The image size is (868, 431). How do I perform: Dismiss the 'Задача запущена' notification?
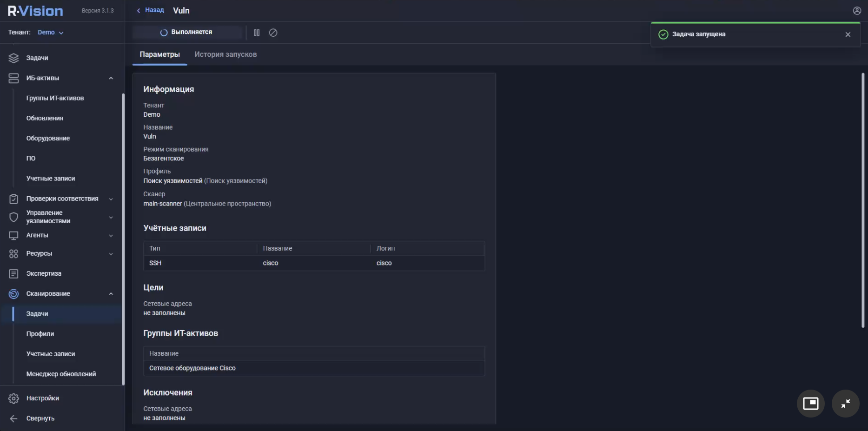click(848, 34)
